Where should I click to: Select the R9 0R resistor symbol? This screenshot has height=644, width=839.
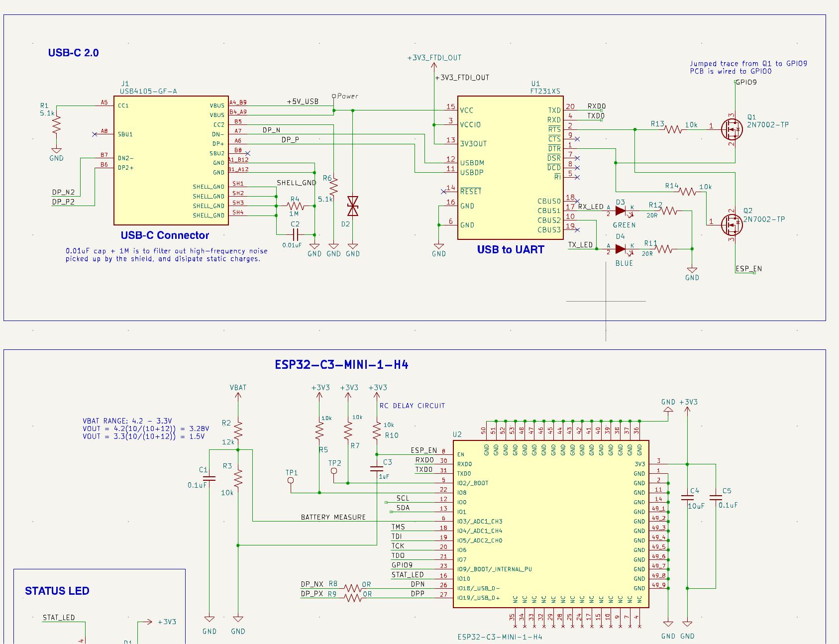tap(353, 598)
